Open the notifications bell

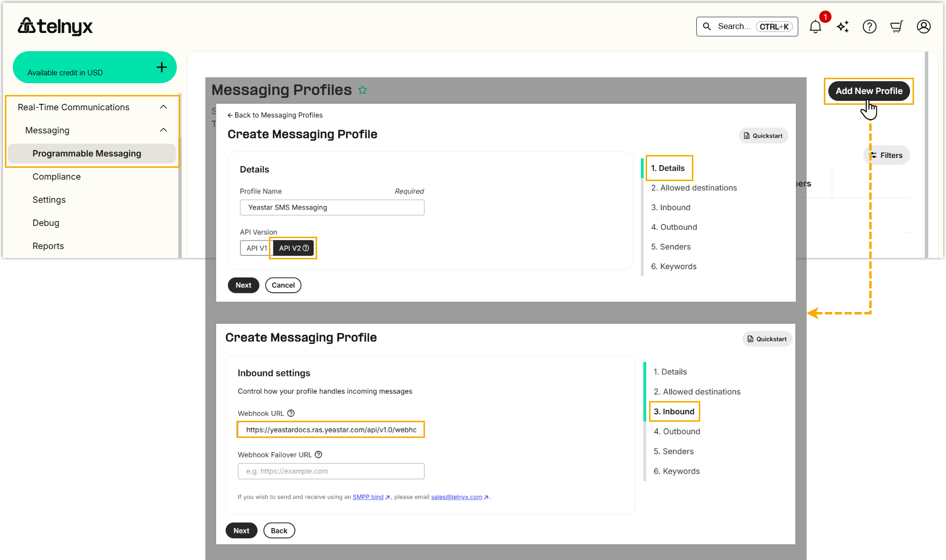815,27
